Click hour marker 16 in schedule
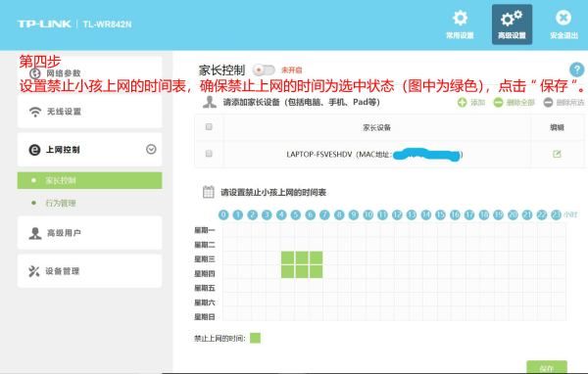 pyautogui.click(x=455, y=214)
